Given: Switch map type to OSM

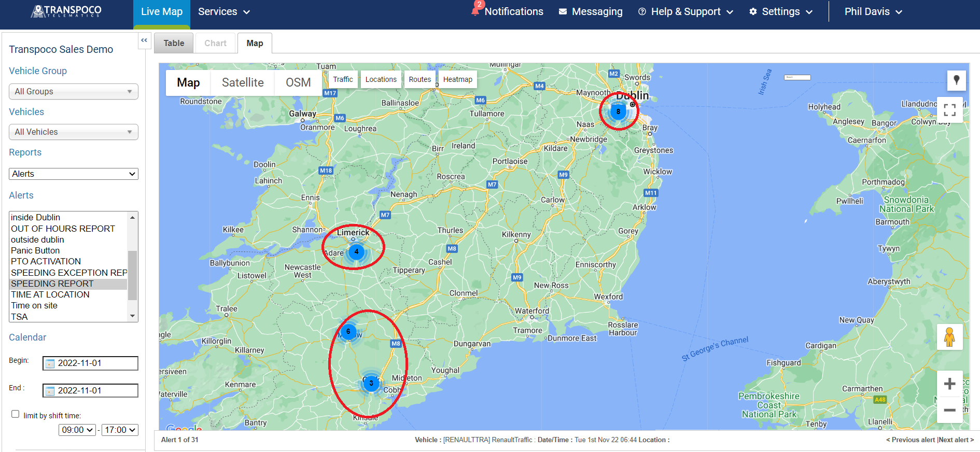Looking at the screenshot, I should (x=298, y=82).
